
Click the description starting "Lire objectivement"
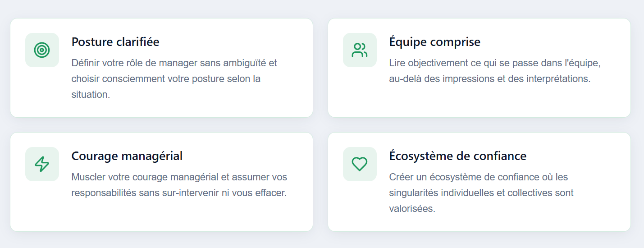(495, 63)
